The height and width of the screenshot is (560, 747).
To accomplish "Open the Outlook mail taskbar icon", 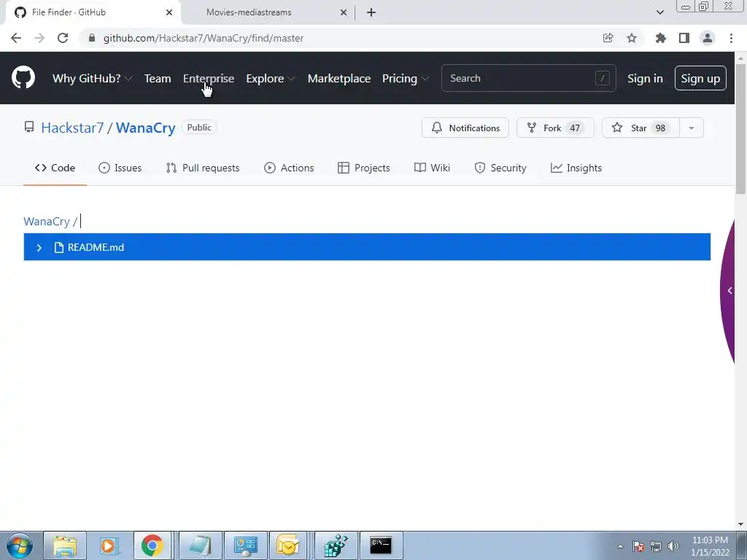I will (x=287, y=545).
